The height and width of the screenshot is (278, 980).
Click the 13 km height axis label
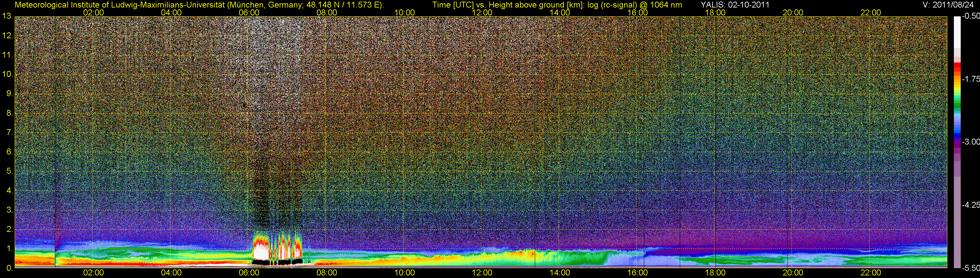[7, 16]
